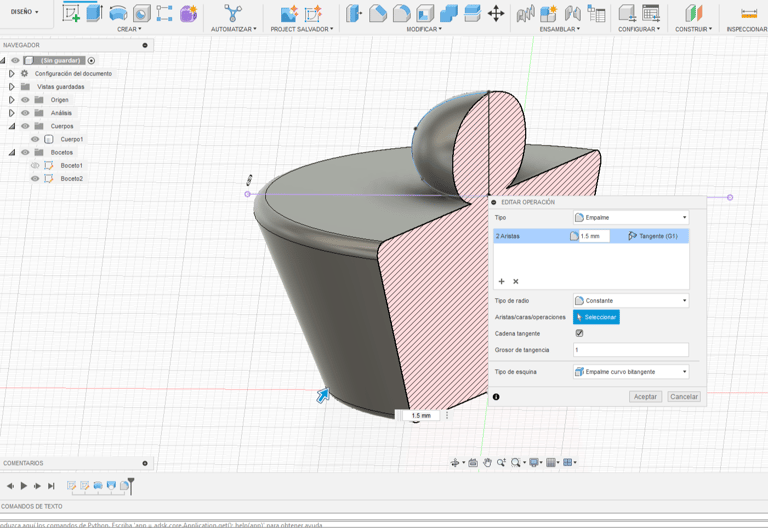768x528 pixels.
Task: Click the add selection plus icon
Action: click(x=502, y=282)
